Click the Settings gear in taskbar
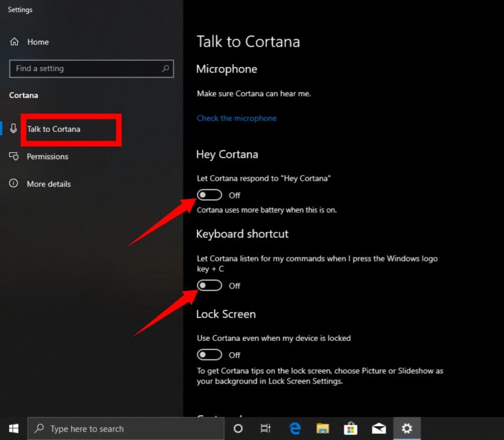The image size is (504, 440). pyautogui.click(x=407, y=428)
